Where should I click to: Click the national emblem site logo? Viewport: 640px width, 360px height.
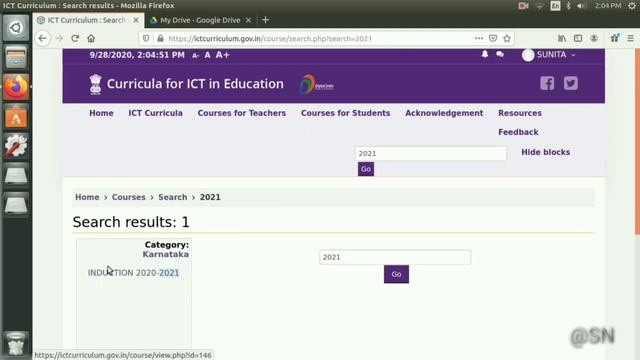tap(96, 84)
